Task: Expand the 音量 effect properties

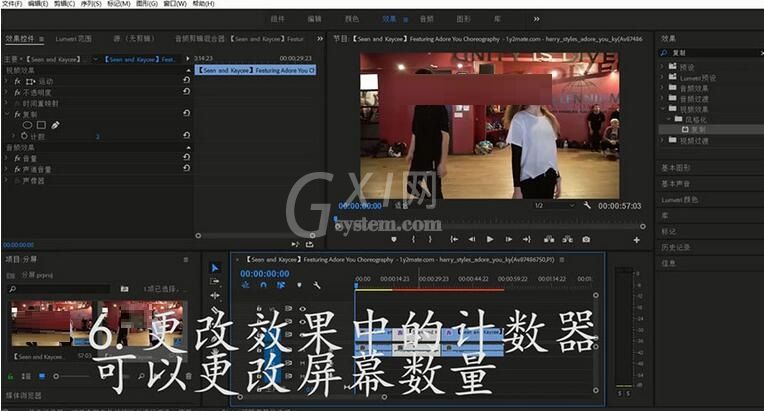Action: point(6,158)
